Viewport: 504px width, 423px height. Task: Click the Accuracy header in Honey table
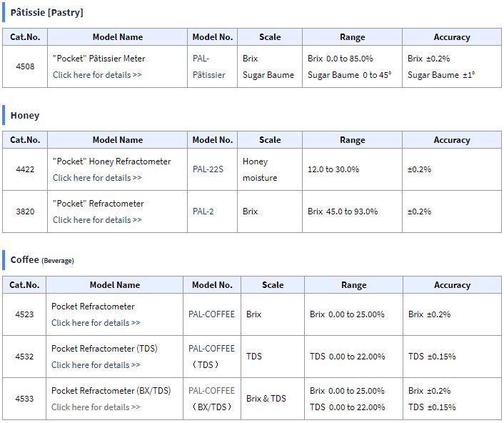[452, 140]
